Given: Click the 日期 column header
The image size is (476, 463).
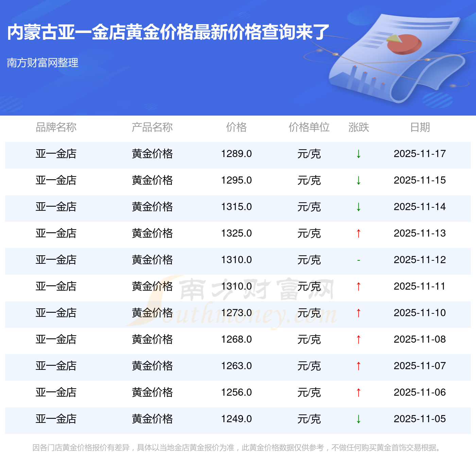Looking at the screenshot, I should 420,127.
